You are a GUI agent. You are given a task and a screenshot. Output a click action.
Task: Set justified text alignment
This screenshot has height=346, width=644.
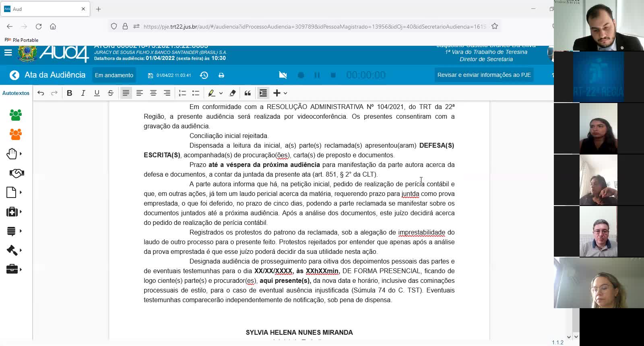[126, 93]
